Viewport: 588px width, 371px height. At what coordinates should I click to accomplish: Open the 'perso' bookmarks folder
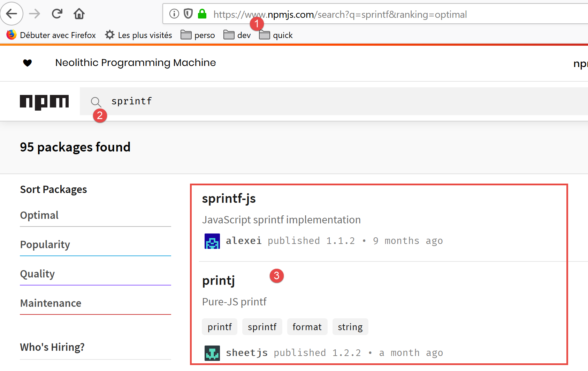tap(198, 35)
